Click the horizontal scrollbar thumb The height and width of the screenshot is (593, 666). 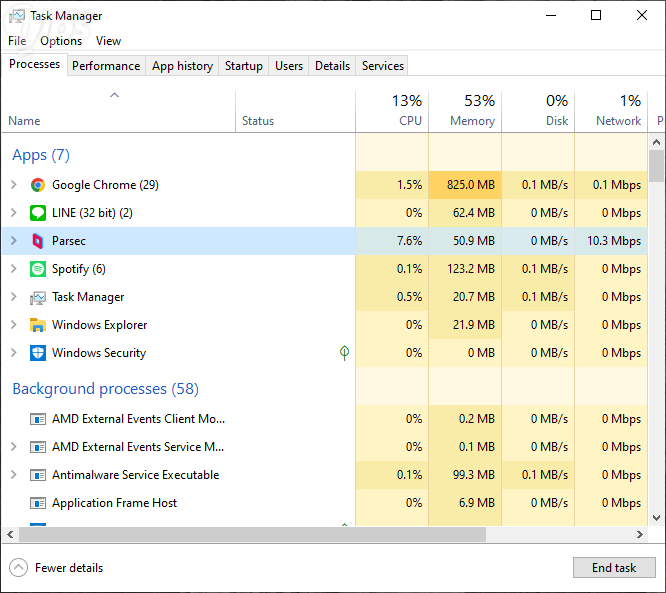click(252, 534)
